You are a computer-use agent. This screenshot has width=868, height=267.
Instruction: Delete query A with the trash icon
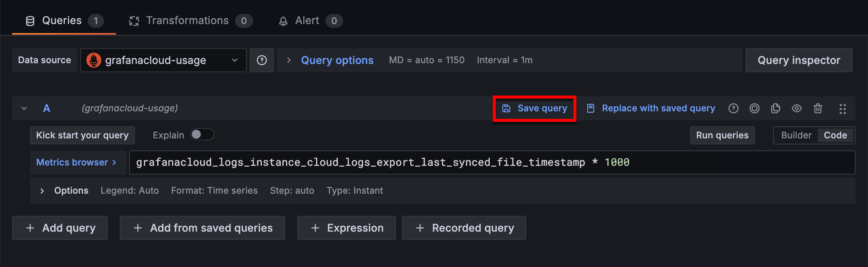[x=818, y=109]
